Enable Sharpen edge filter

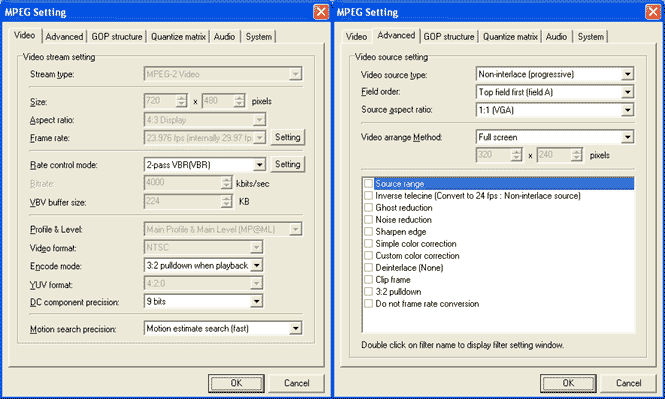click(368, 232)
